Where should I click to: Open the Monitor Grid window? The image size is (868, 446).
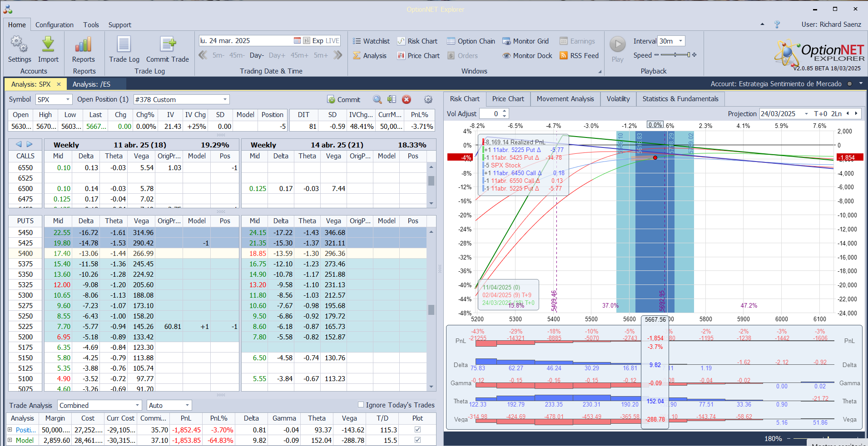(x=526, y=41)
